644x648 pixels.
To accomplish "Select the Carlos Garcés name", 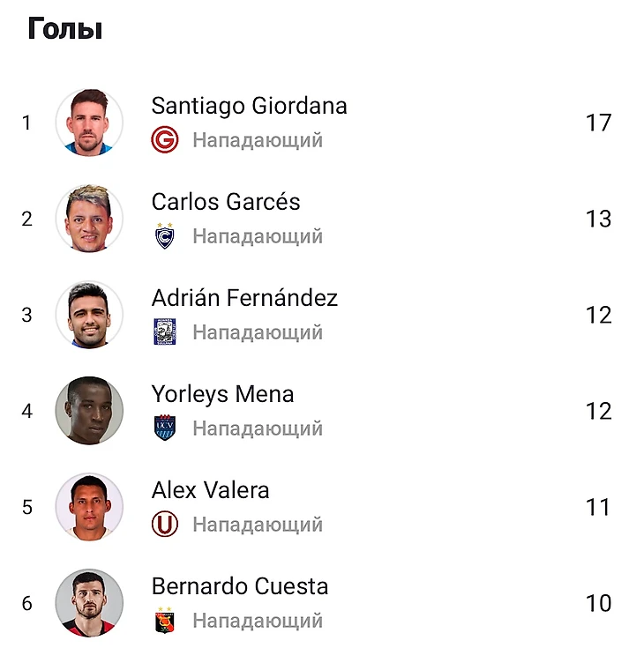I will pos(226,202).
